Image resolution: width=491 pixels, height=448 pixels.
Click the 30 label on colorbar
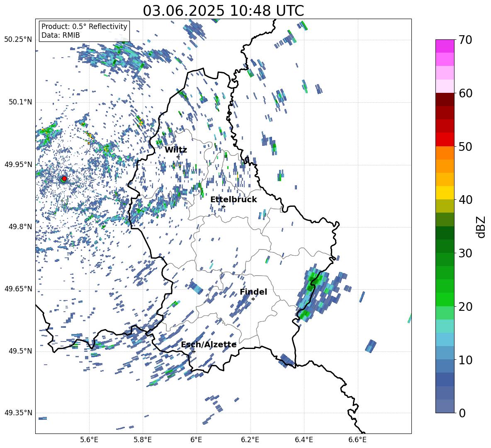[x=465, y=253]
